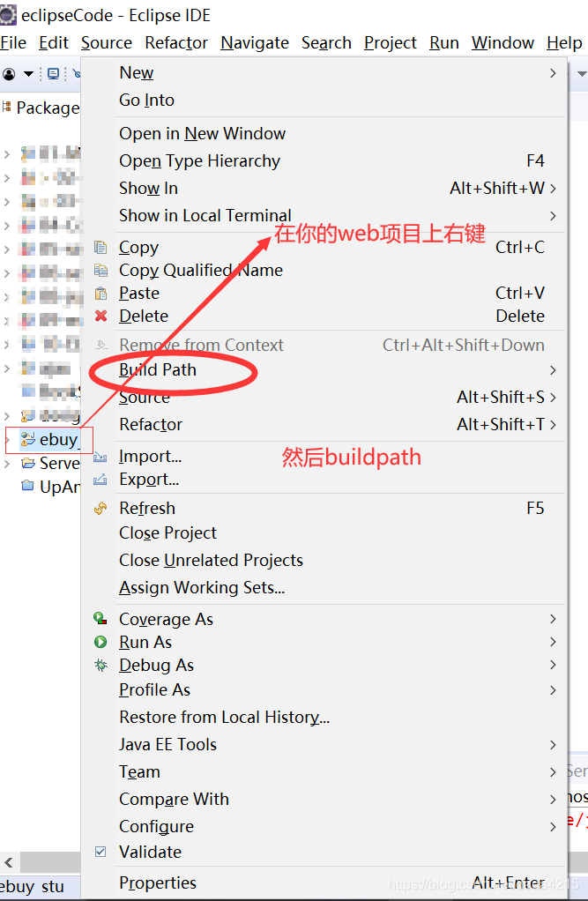This screenshot has width=588, height=901.
Task: Click the red Delete X icon
Action: click(100, 316)
